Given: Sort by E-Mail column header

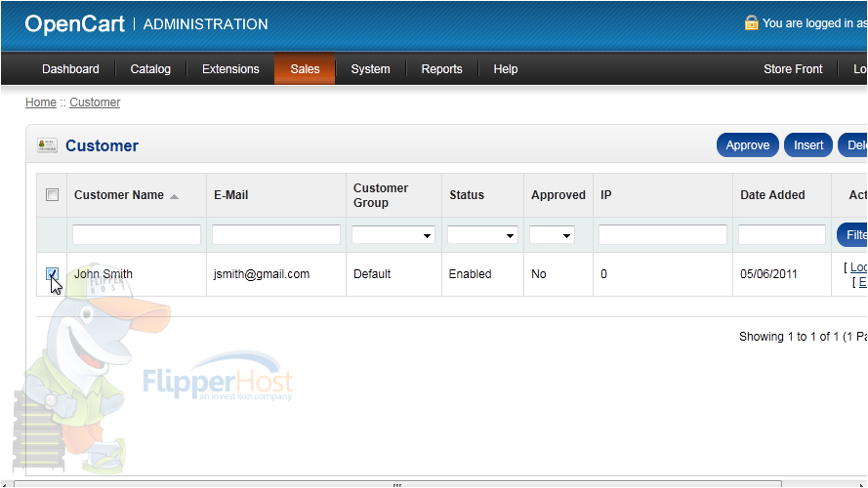Looking at the screenshot, I should [x=230, y=195].
